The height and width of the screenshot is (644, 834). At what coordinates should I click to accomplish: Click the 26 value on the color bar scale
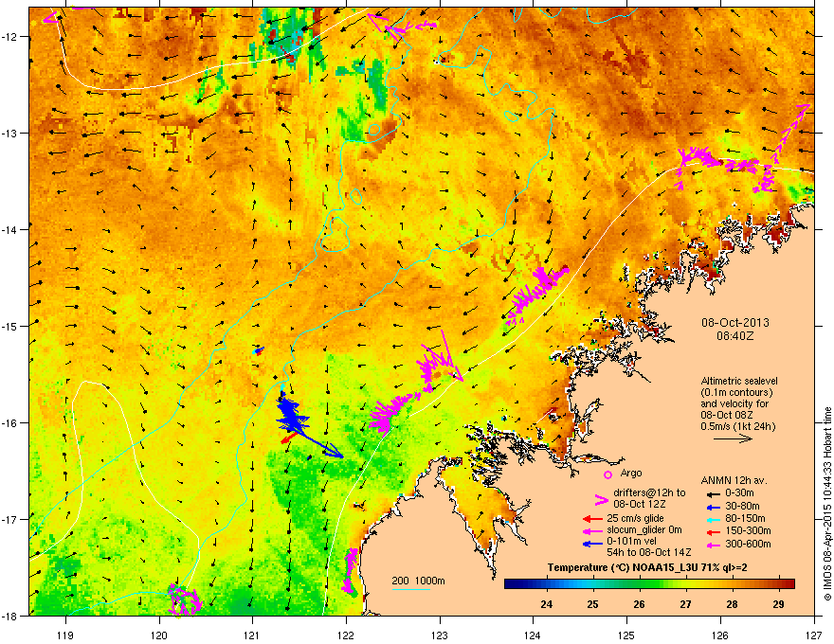click(640, 604)
